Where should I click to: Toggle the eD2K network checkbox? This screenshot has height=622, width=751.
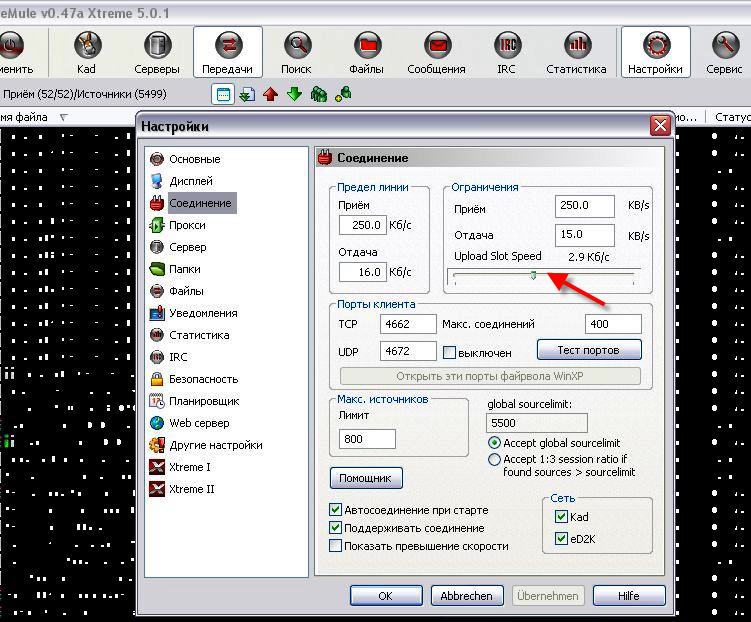coord(561,539)
